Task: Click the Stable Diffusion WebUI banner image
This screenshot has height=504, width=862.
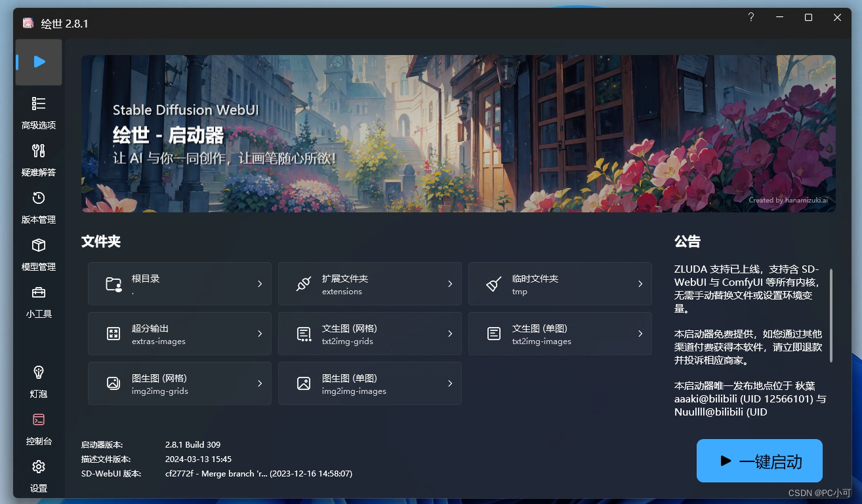Action: coord(459,134)
